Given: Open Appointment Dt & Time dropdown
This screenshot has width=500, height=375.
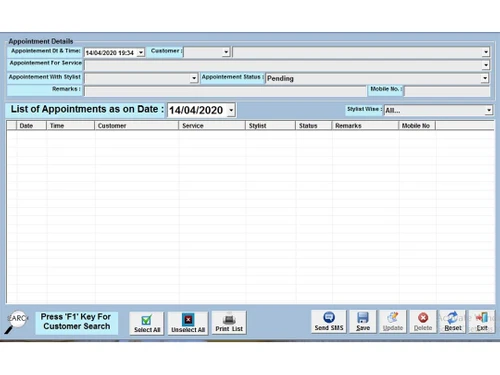Looking at the screenshot, I should [141, 52].
